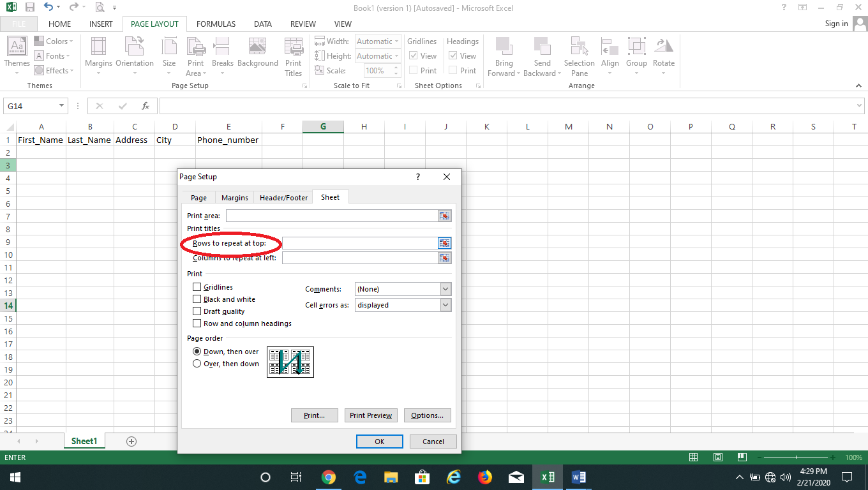The width and height of the screenshot is (868, 490).
Task: Confirm Page Setup with OK
Action: tap(379, 441)
